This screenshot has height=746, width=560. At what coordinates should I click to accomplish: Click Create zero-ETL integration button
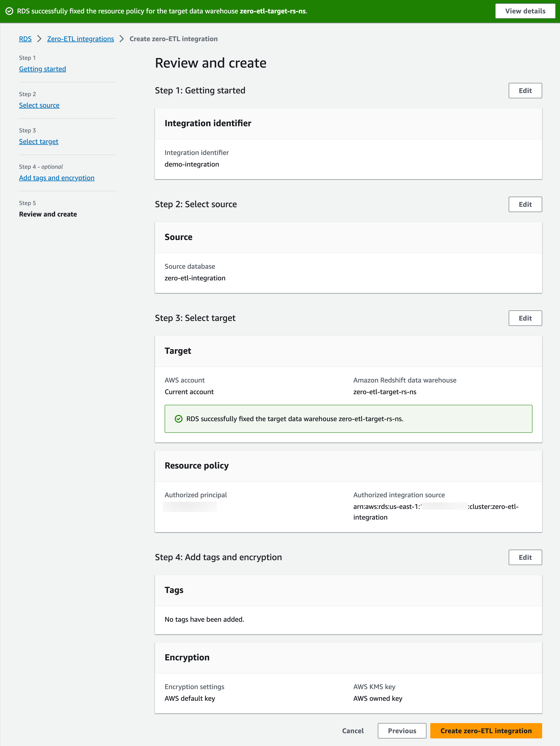point(486,731)
